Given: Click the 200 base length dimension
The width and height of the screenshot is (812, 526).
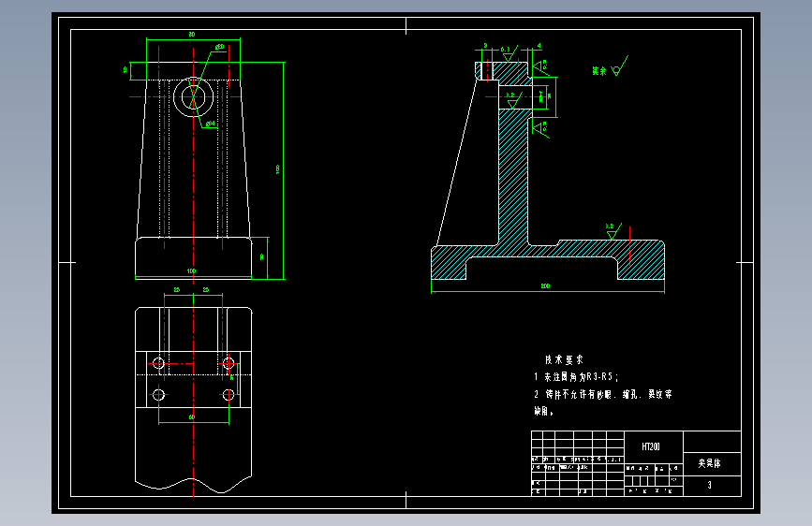Looking at the screenshot, I should 545,285.
